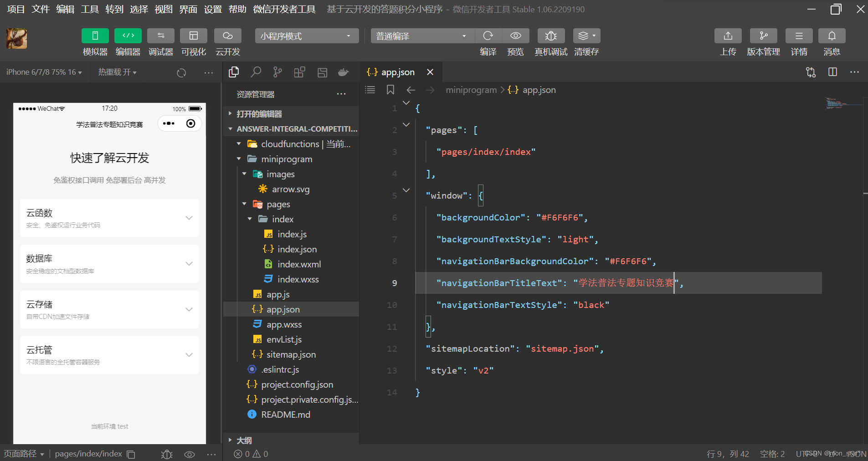Screen dimensions: 868x461
Task: Open the 项目 menu
Action: [16, 9]
